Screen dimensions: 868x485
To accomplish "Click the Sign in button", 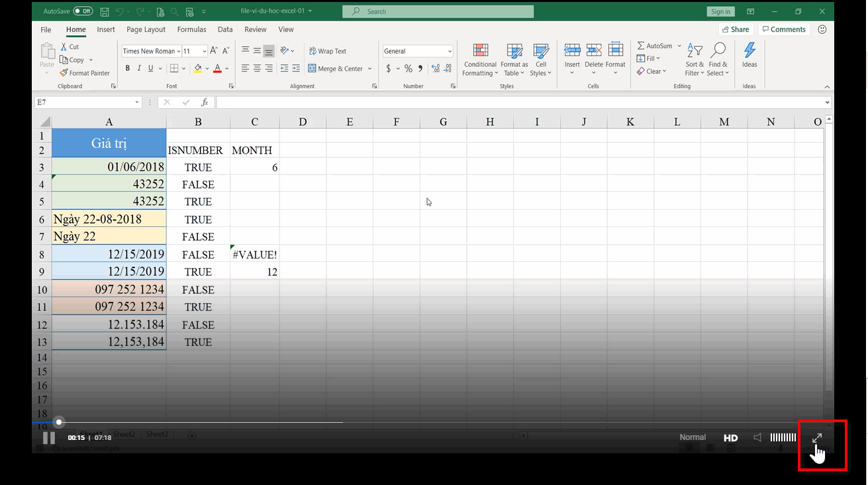I will click(720, 11).
